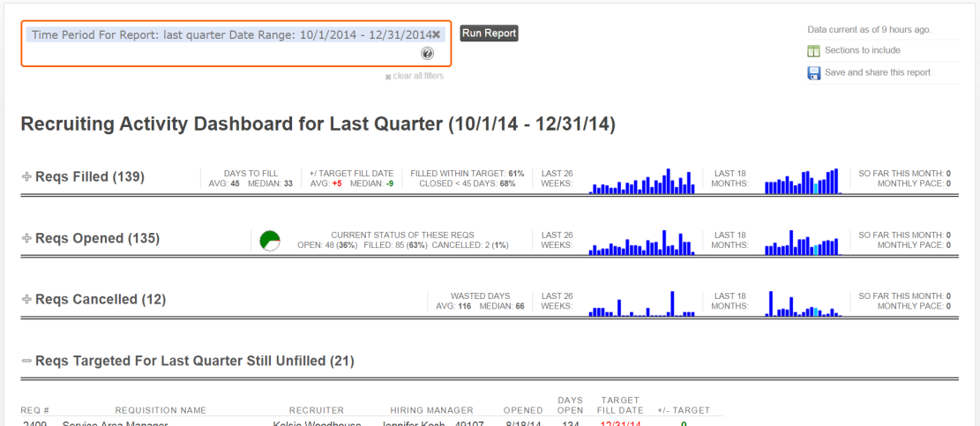Sort by +/- Target column header
The image size is (980, 426).
pyautogui.click(x=684, y=410)
